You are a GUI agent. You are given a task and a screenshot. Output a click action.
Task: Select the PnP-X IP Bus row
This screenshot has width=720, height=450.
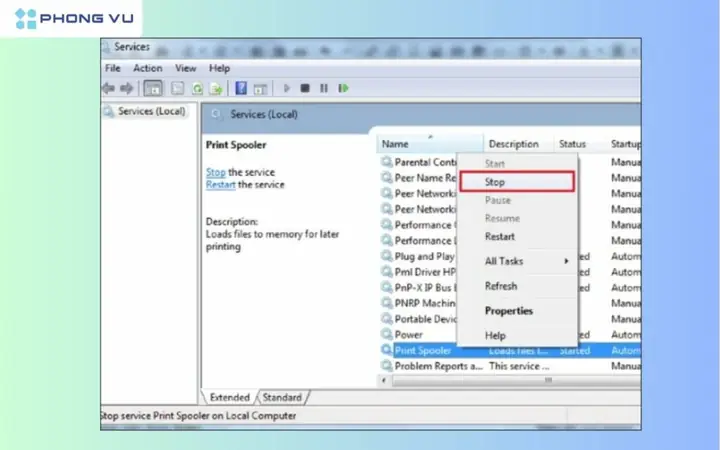(x=510, y=287)
